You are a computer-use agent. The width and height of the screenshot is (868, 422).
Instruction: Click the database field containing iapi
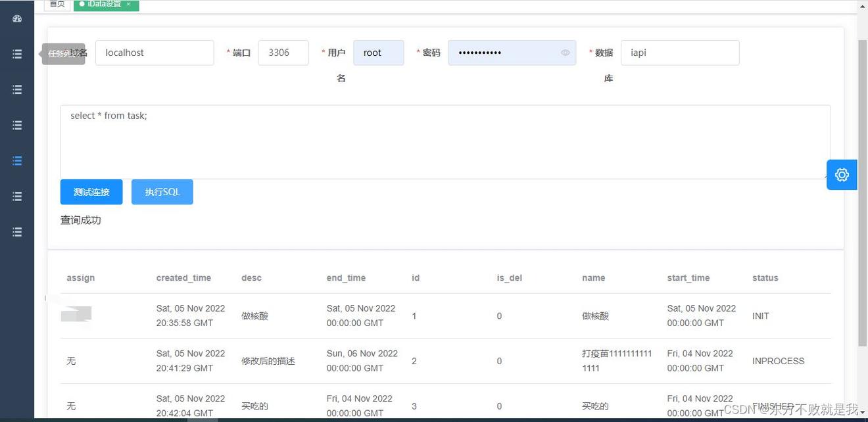[x=679, y=53]
